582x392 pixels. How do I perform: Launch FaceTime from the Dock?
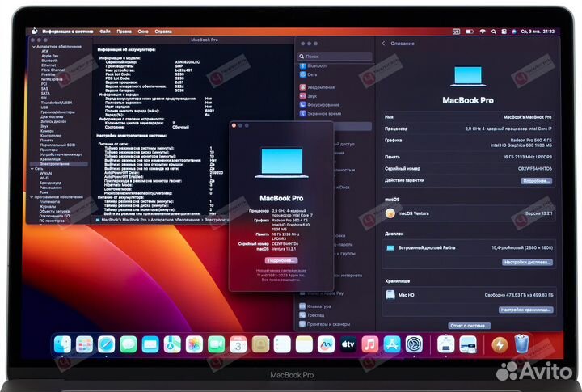(x=217, y=344)
